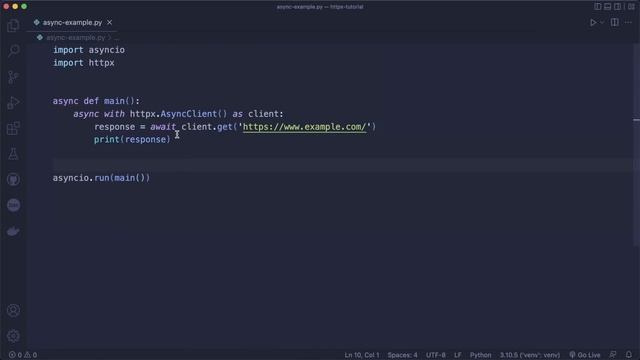
Task: Open the npm view in activity bar
Action: (13, 205)
